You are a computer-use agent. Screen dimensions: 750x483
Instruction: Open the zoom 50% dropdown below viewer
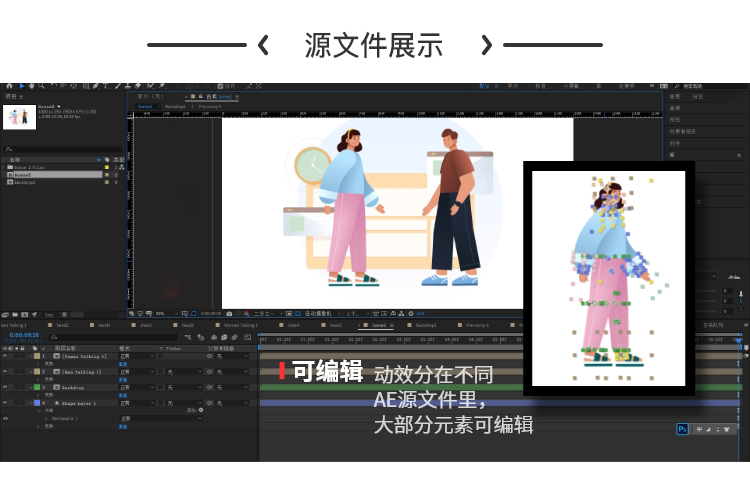[x=166, y=314]
